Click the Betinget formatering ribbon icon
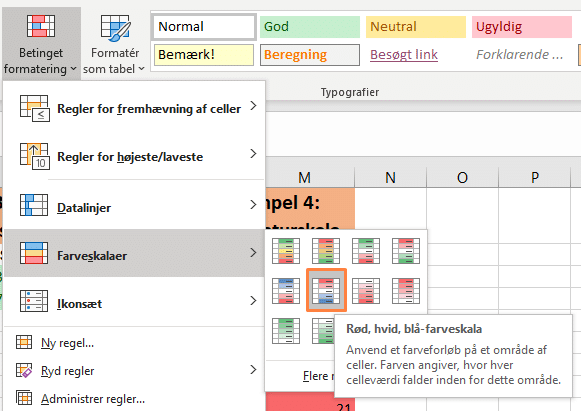The width and height of the screenshot is (581, 411). [x=41, y=26]
